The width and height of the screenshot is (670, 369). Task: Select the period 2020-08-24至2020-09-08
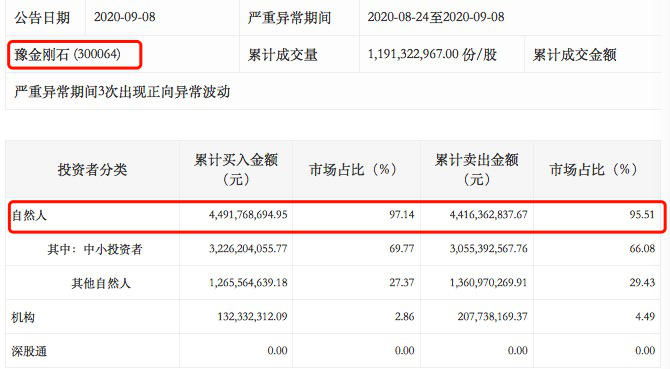click(436, 17)
